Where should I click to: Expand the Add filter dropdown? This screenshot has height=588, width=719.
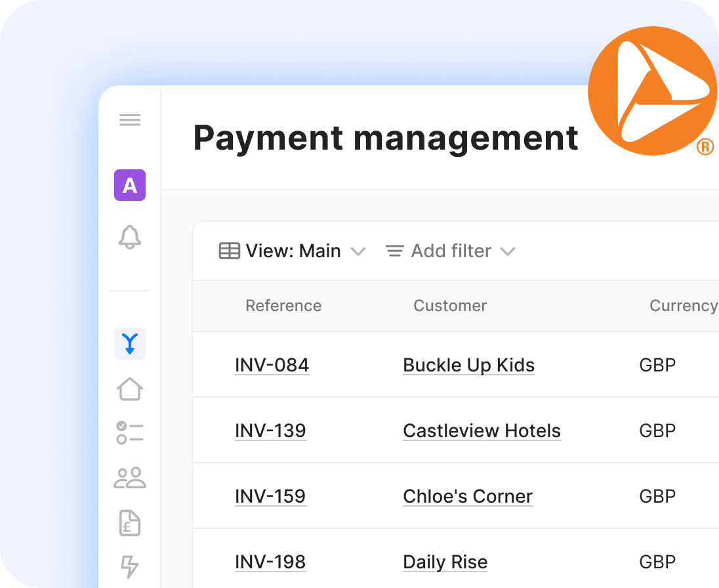pyautogui.click(x=450, y=251)
